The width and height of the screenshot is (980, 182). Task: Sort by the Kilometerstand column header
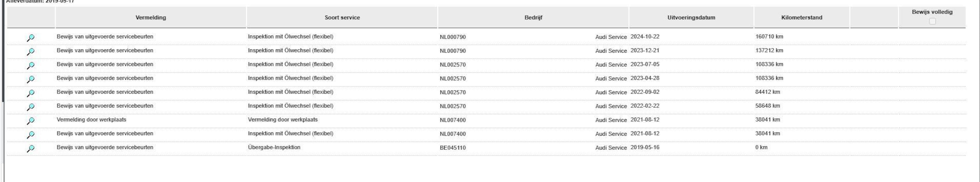coord(802,17)
